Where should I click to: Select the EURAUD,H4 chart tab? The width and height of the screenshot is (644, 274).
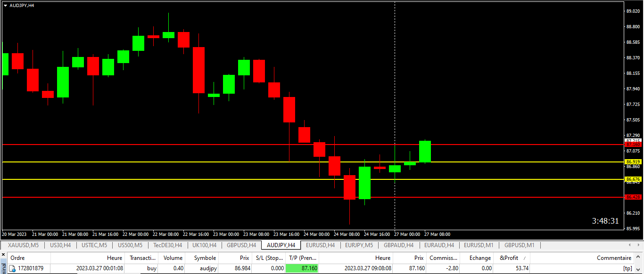[439, 245]
